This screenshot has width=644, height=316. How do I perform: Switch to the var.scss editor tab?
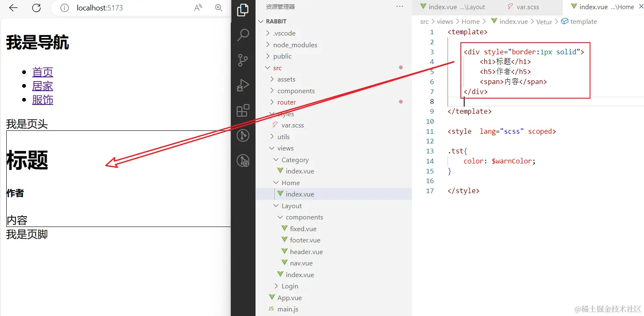click(523, 7)
